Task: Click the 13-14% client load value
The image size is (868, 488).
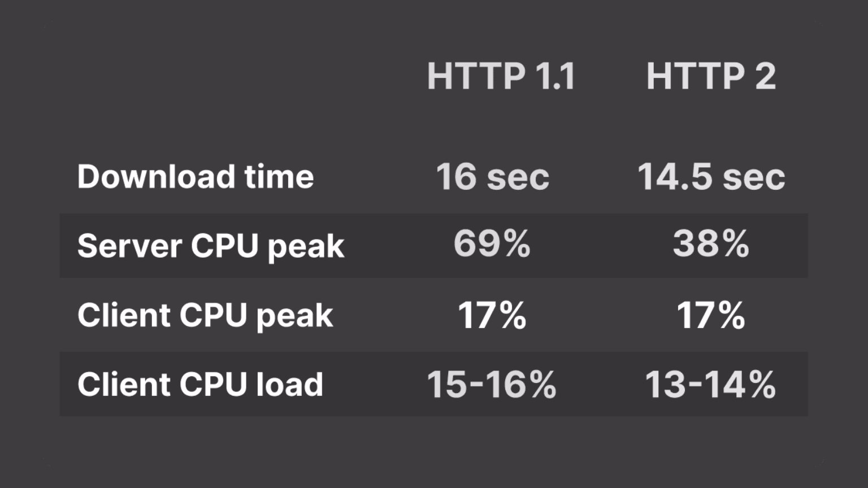Action: click(x=710, y=385)
